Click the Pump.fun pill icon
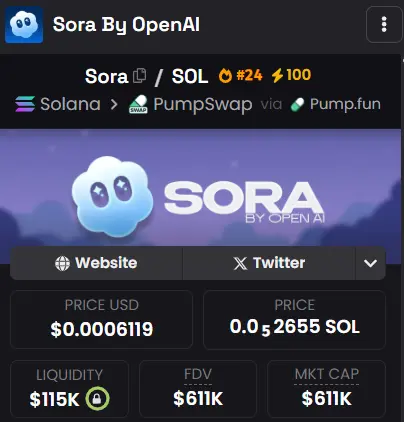Image resolution: width=404 pixels, height=422 pixels. tap(297, 104)
